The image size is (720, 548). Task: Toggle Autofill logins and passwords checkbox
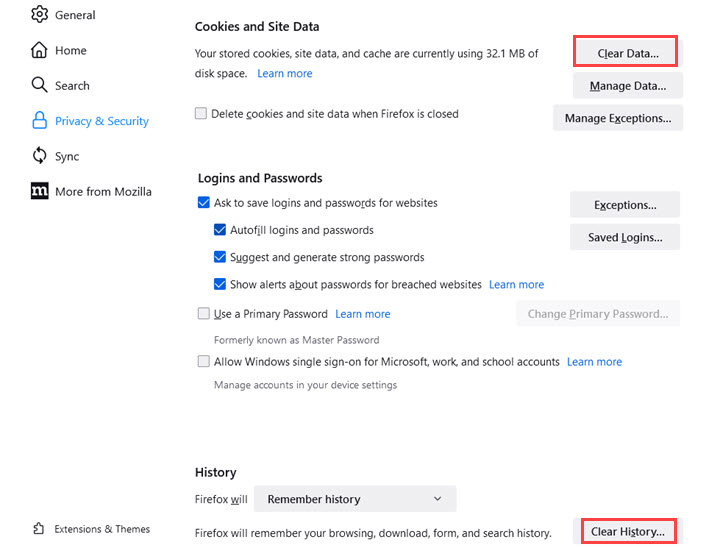tap(220, 230)
